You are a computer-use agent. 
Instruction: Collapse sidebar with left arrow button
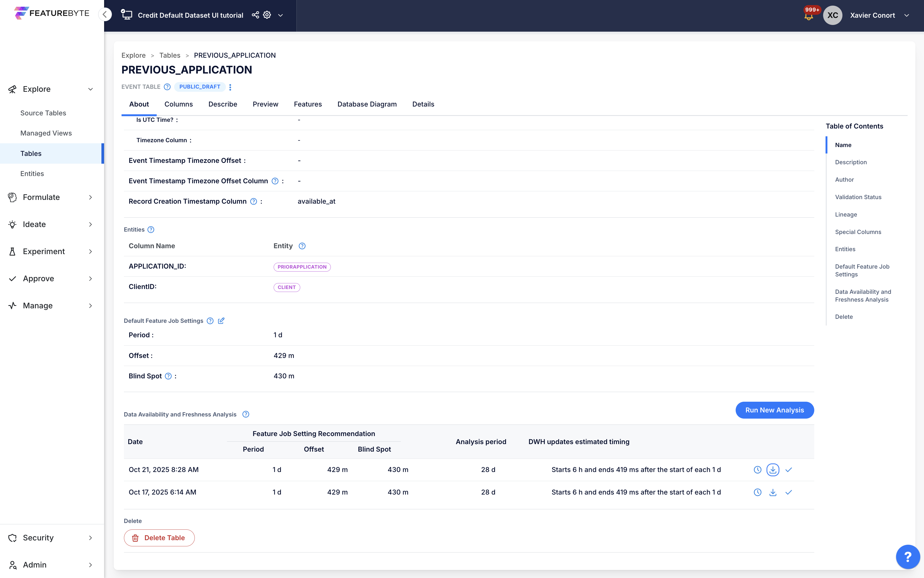[x=105, y=14]
